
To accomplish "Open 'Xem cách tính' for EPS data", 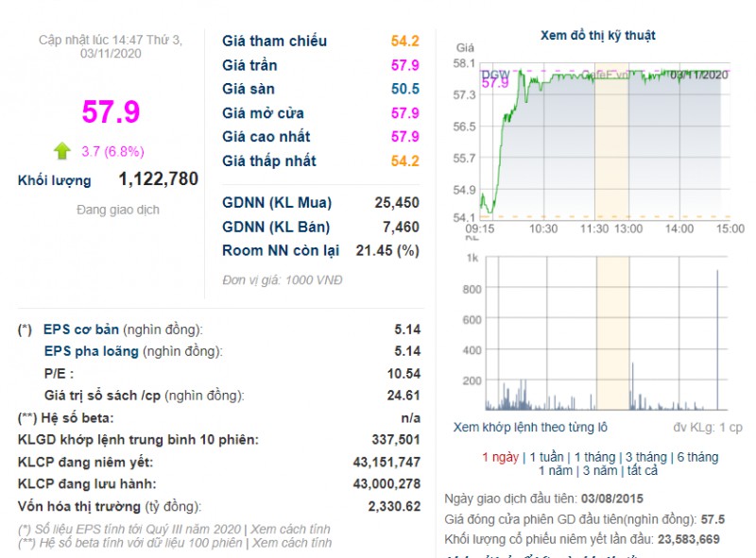I will point(292,528).
